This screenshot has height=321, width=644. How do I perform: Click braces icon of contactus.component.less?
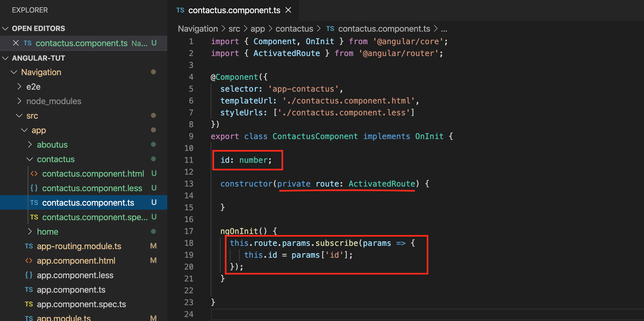point(34,188)
